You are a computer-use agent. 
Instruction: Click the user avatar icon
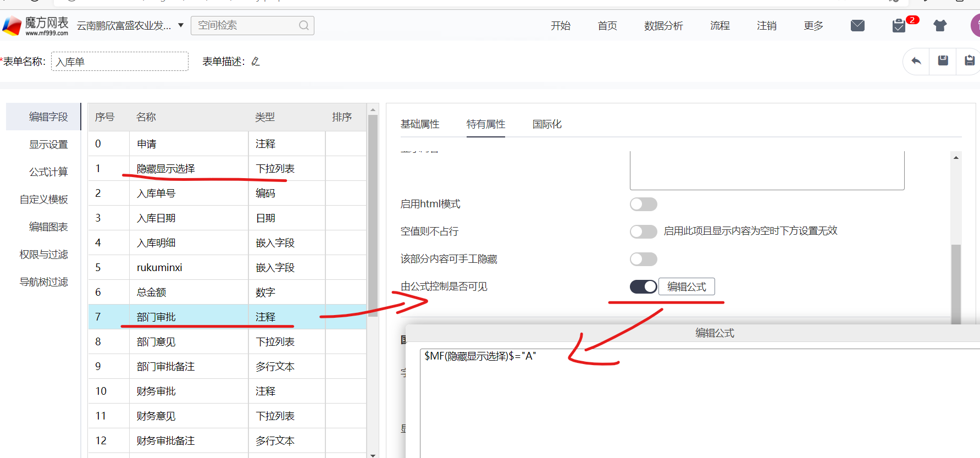(x=975, y=25)
